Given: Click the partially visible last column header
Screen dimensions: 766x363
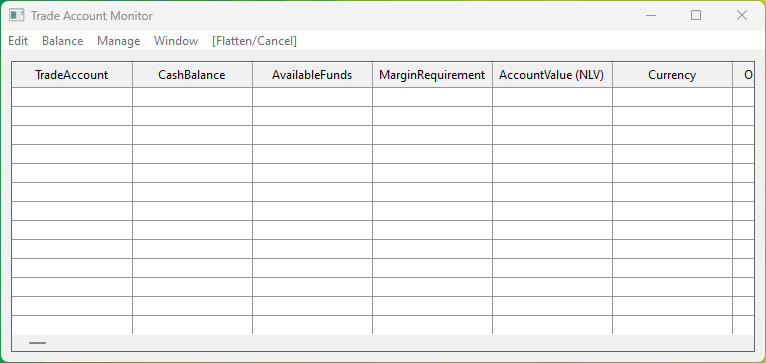Looking at the screenshot, I should pos(744,75).
